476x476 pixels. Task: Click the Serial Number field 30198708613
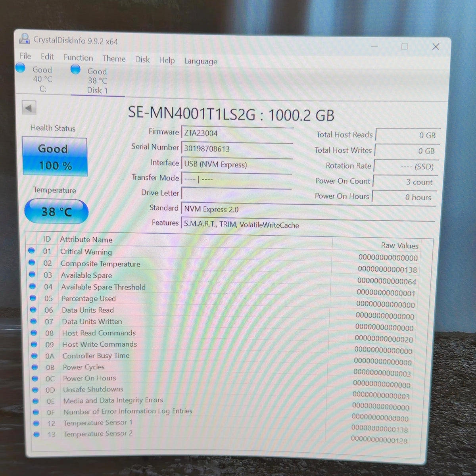(x=237, y=149)
